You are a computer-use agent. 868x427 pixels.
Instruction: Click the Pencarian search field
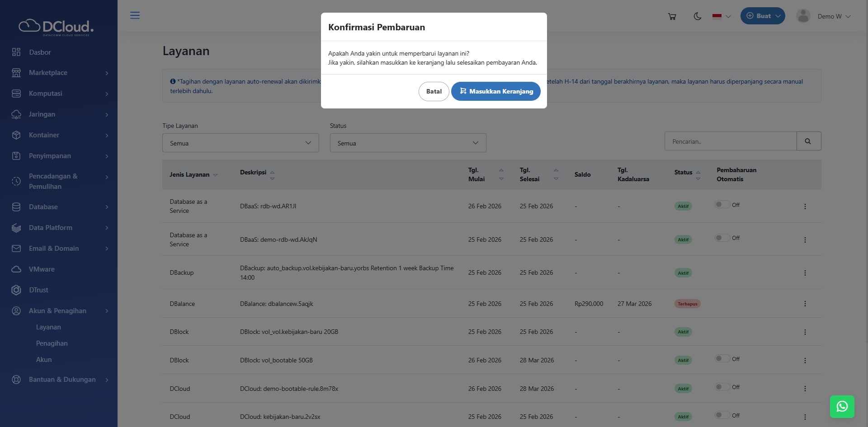pyautogui.click(x=730, y=141)
